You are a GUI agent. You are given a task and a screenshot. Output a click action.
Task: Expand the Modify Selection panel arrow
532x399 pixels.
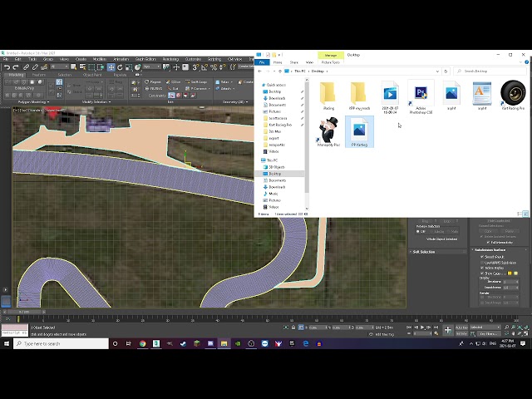click(x=110, y=102)
